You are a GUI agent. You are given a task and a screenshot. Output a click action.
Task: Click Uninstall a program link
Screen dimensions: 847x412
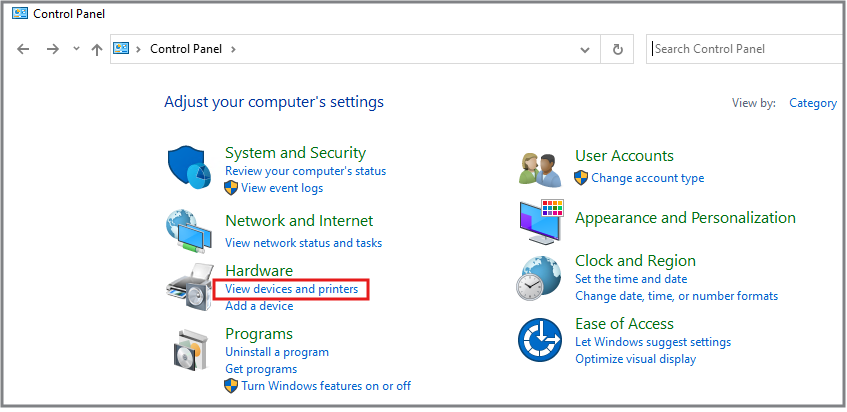coord(277,352)
